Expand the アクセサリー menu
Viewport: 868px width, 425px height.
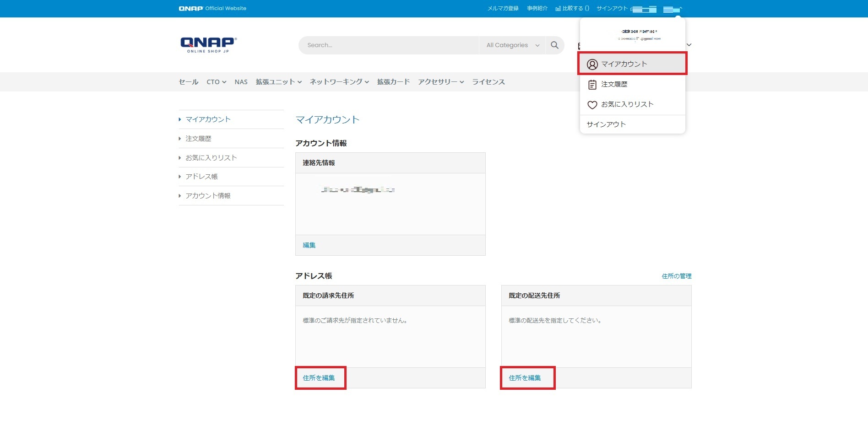[x=441, y=82]
